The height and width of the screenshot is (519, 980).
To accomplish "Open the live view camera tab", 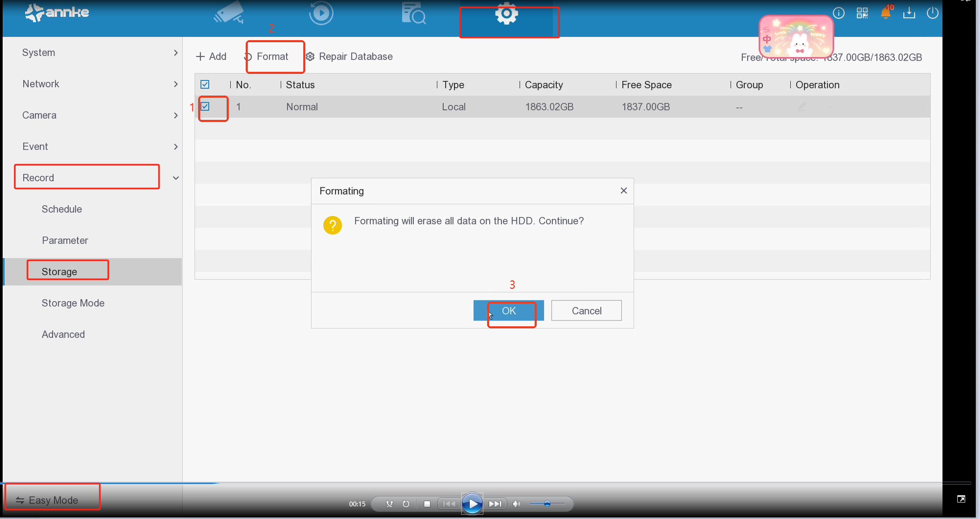I will pos(229,13).
